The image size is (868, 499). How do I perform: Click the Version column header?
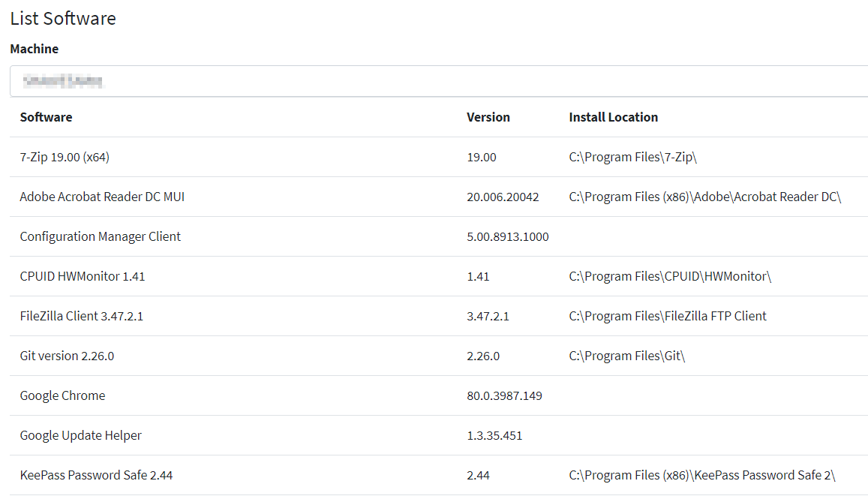click(488, 117)
